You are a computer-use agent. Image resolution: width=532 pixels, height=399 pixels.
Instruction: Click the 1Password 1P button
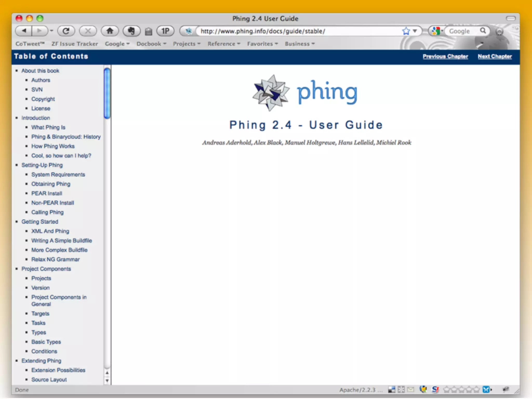click(x=165, y=31)
